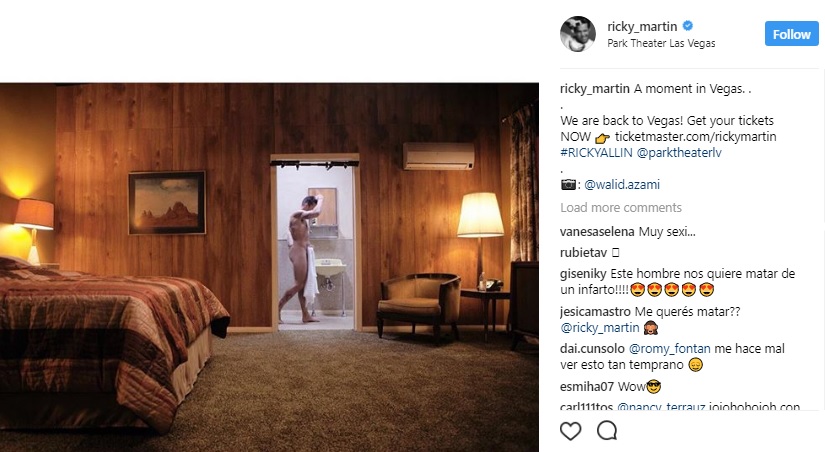Viewport: 825px width, 452px height.
Task: Open the ricky_martin profile avatar
Action: pyautogui.click(x=578, y=34)
